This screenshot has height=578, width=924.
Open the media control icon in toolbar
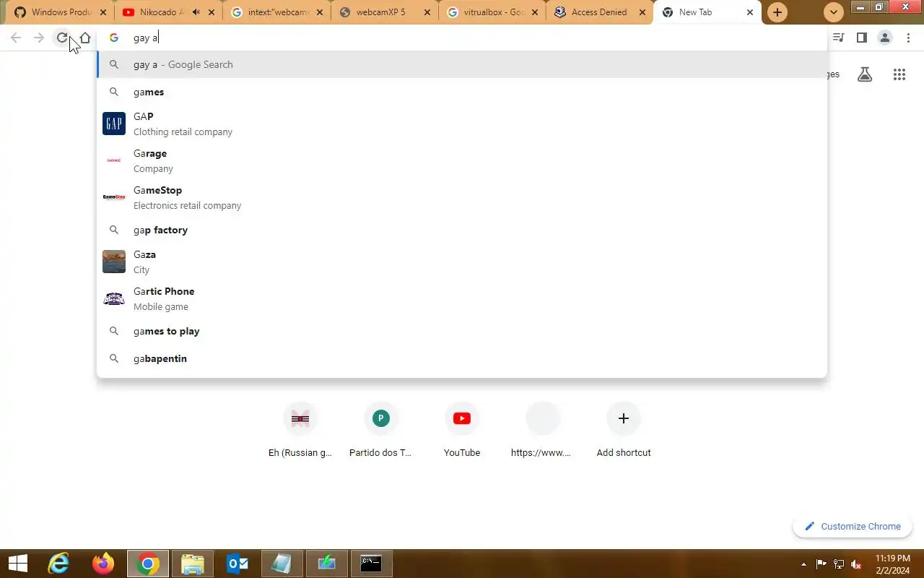coord(838,38)
